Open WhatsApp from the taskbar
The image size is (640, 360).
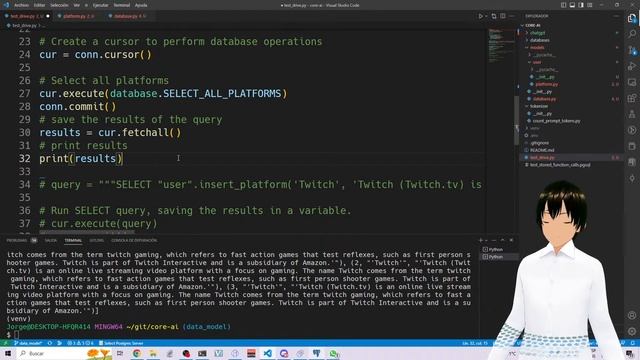click(333, 353)
